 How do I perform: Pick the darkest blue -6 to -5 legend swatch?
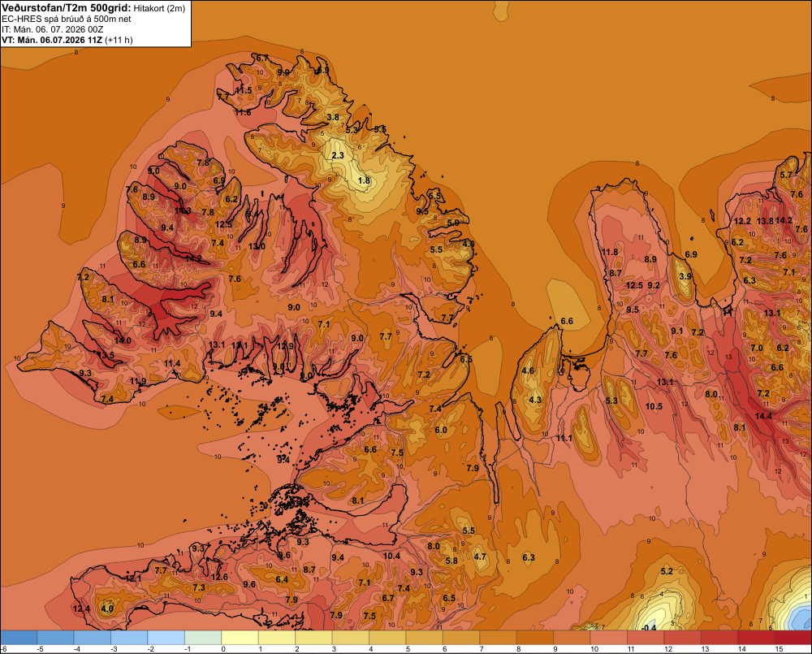tap(19, 638)
